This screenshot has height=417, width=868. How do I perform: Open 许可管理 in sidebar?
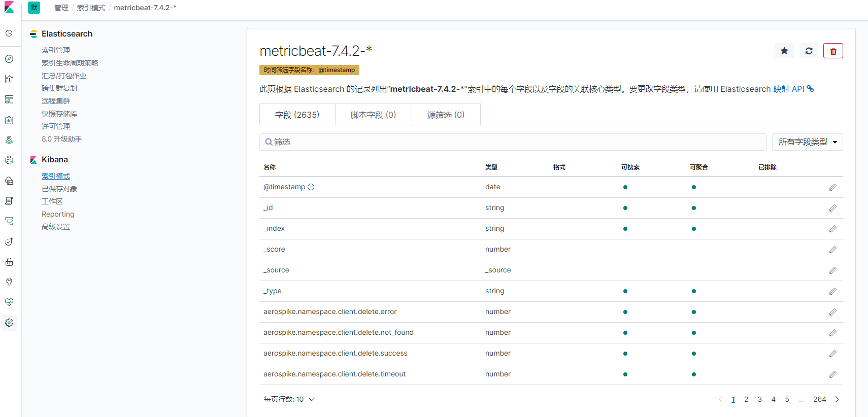pos(56,126)
